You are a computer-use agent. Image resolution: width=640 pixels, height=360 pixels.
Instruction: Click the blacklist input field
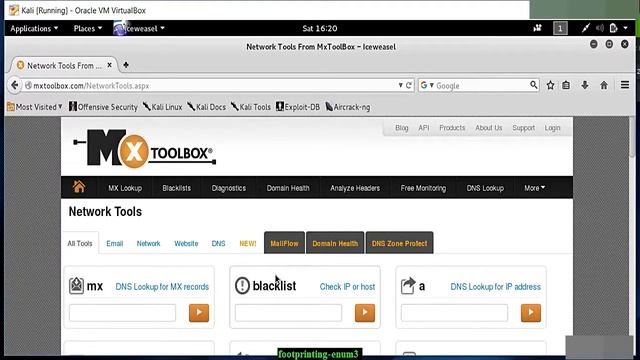coord(288,313)
